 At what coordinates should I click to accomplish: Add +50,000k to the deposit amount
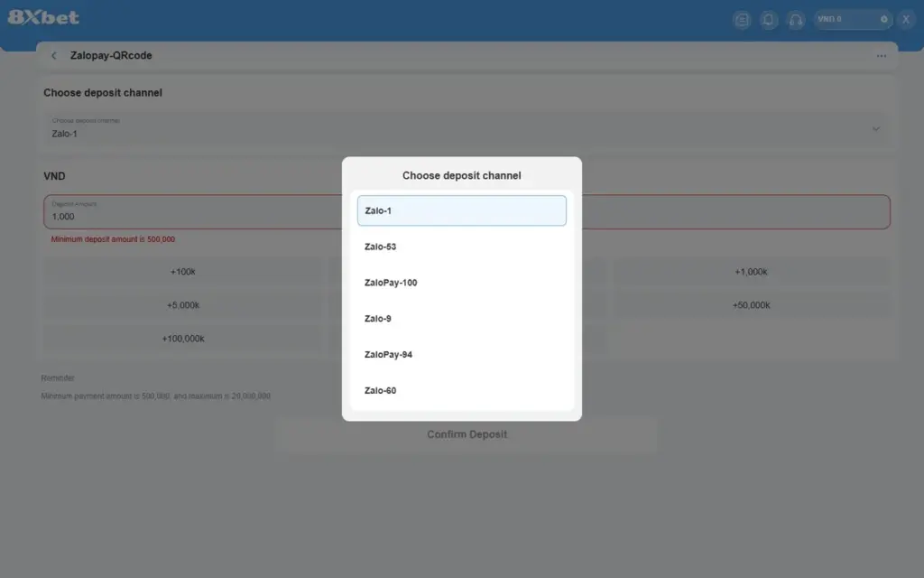(752, 305)
